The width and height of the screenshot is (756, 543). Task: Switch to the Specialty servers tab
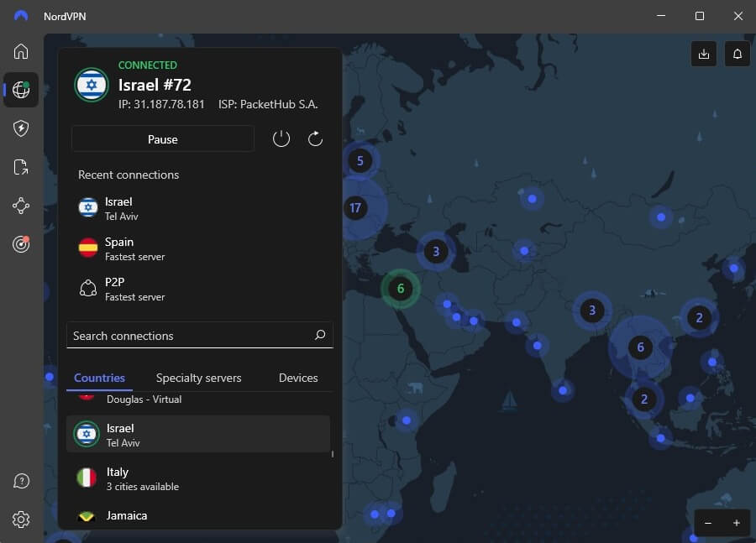click(198, 378)
